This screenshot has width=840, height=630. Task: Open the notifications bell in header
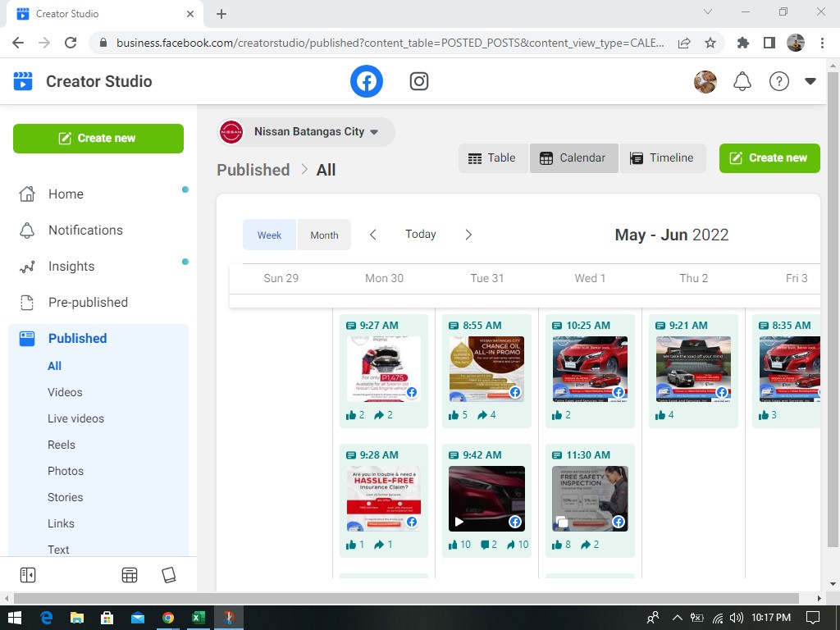pyautogui.click(x=742, y=81)
